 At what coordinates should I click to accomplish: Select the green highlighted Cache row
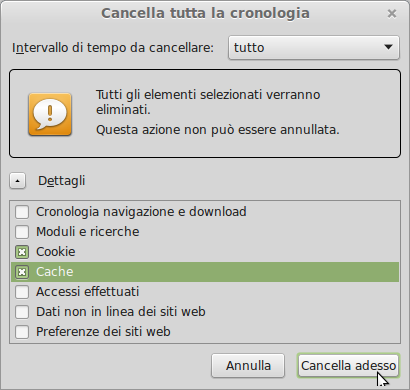[x=205, y=272]
